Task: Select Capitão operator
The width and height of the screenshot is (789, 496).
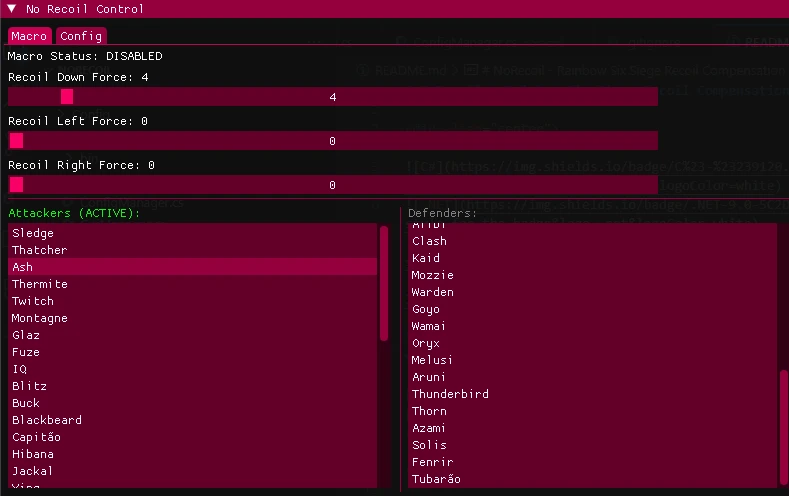Action: [x=193, y=437]
